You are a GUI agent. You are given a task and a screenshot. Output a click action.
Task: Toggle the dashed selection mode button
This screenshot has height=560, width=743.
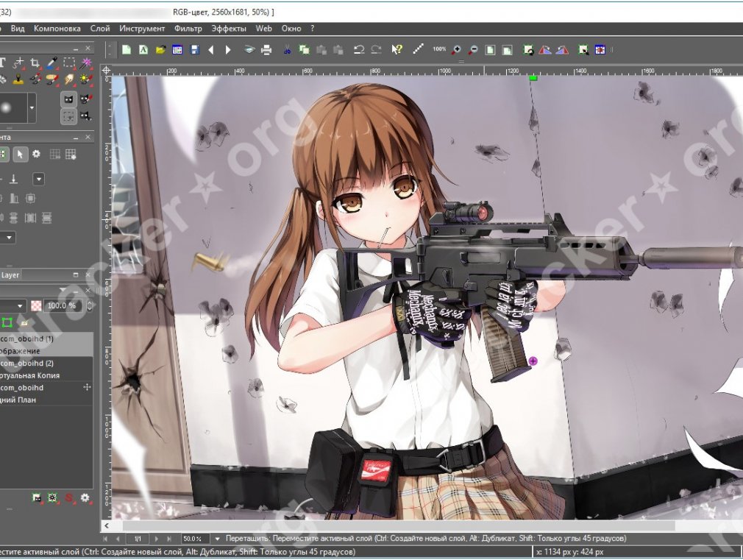coord(68,117)
